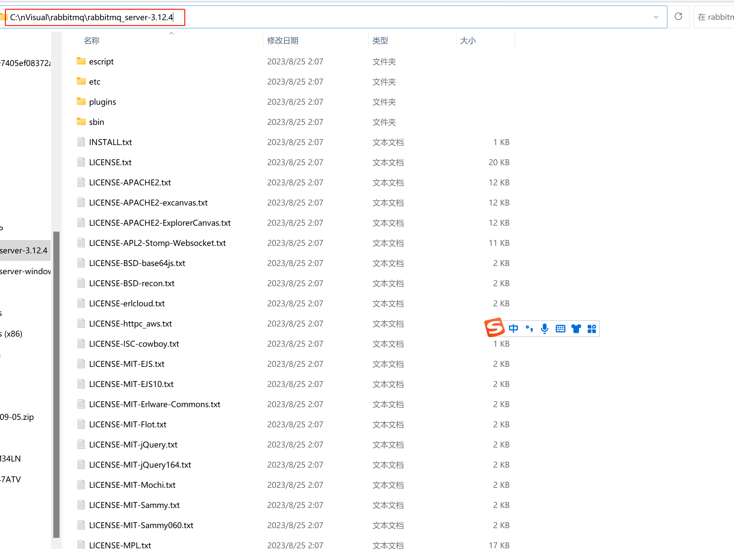Click the refresh icon beside address bar
This screenshot has width=734, height=560.
click(x=678, y=17)
